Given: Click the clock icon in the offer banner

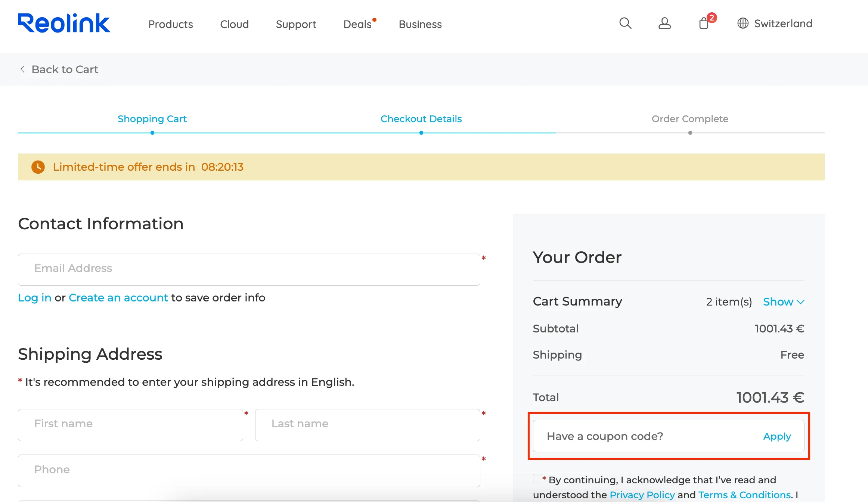Looking at the screenshot, I should [38, 167].
